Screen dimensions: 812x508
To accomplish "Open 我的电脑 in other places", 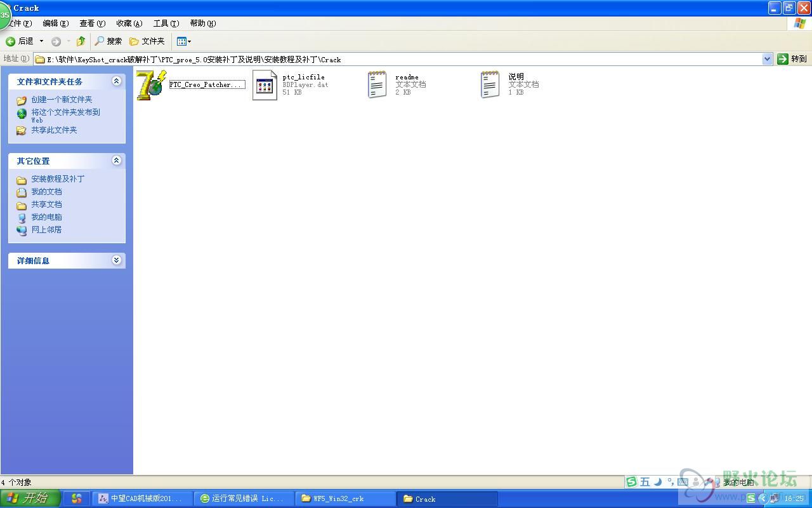I will 46,217.
